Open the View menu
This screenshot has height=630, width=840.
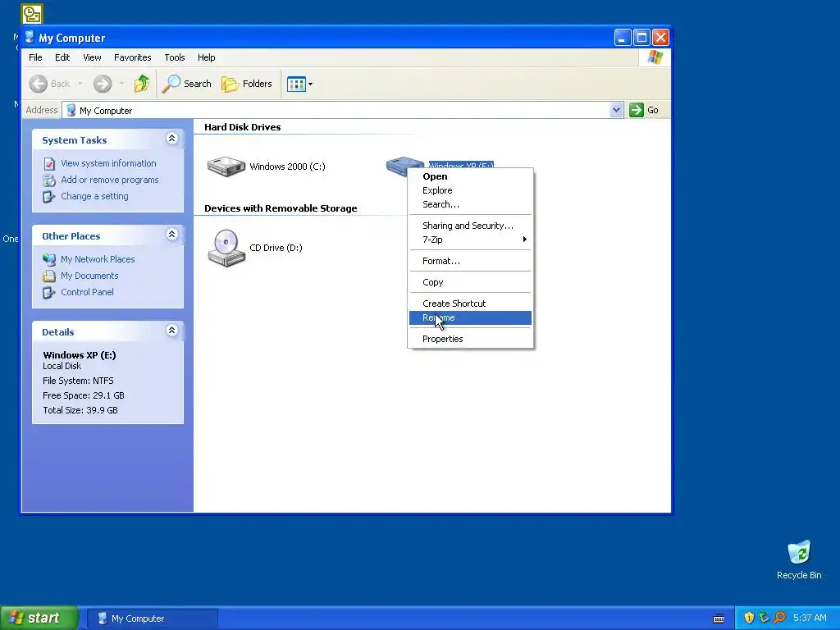[x=92, y=57]
